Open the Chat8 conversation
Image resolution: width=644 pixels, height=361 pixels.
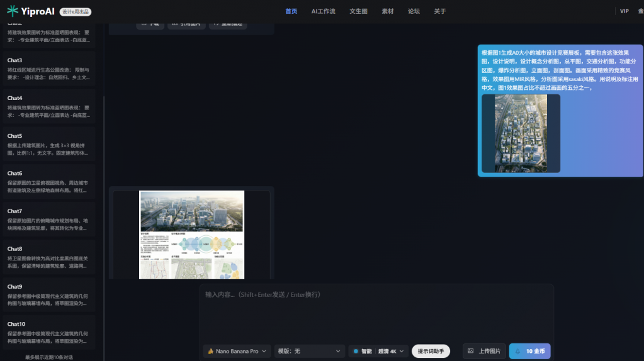pyautogui.click(x=49, y=257)
